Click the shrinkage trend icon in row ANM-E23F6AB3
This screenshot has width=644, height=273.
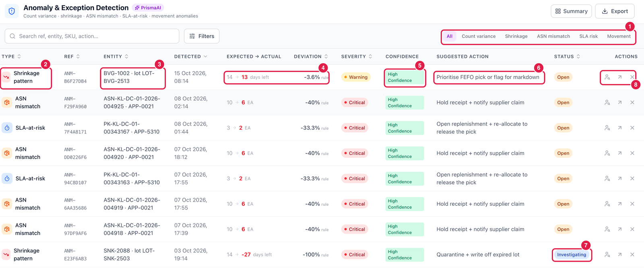pyautogui.click(x=6, y=255)
